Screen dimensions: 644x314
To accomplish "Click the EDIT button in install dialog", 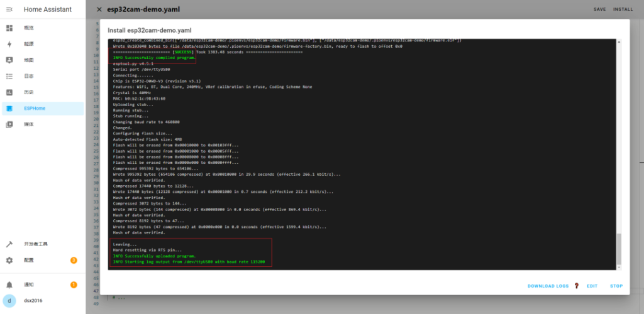I will pyautogui.click(x=592, y=286).
